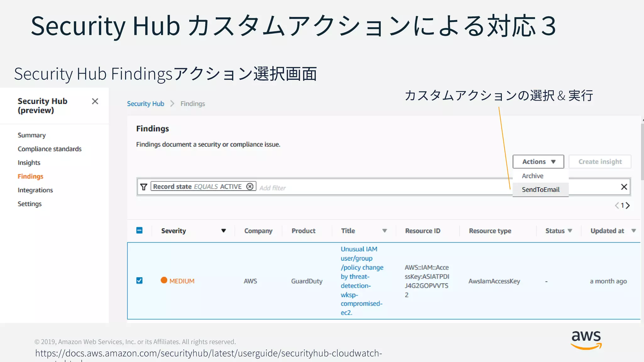Open the Title column sort arrow

click(384, 231)
